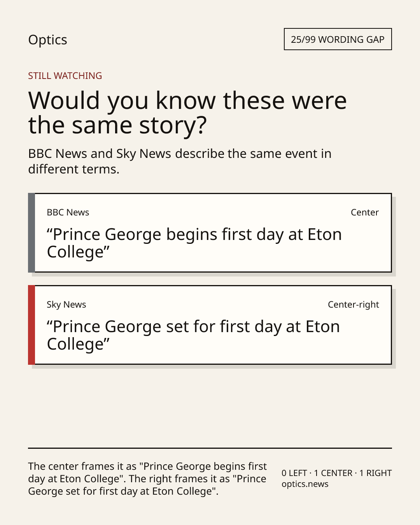This screenshot has height=525, width=420.
Task: Select the 1 CENTER count
Action: click(x=333, y=473)
